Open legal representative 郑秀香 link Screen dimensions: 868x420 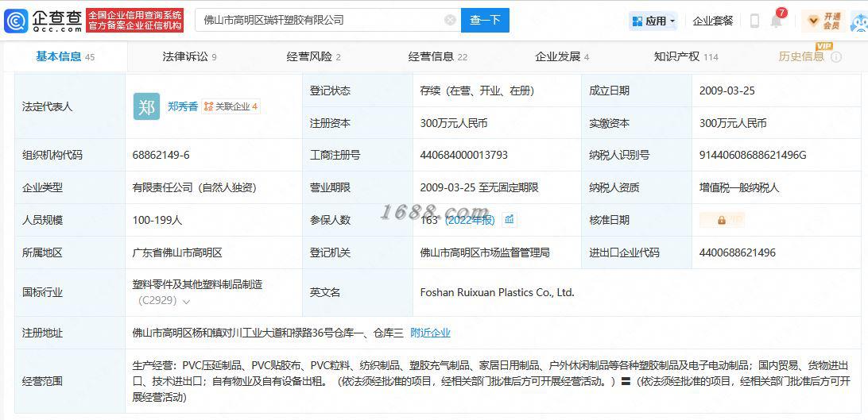(183, 106)
